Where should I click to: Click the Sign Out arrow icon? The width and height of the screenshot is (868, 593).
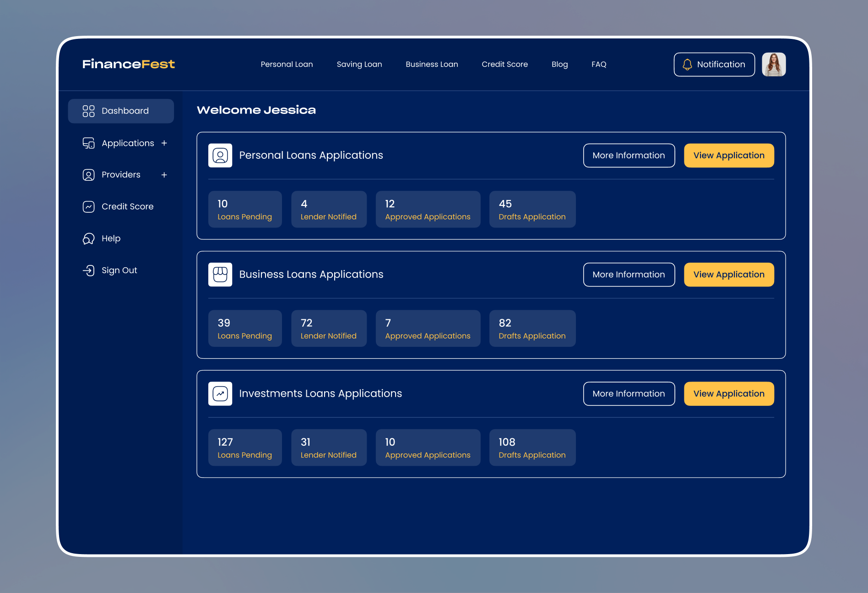(x=88, y=270)
